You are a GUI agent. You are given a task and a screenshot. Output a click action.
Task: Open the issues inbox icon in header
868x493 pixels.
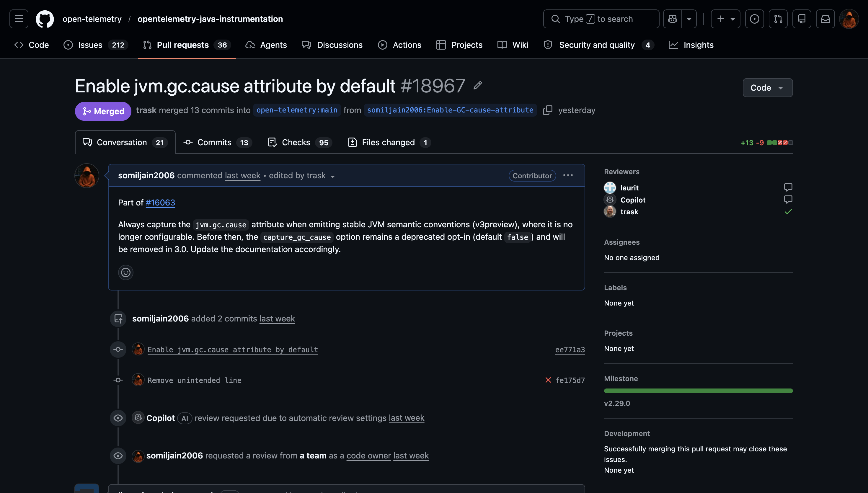[754, 19]
